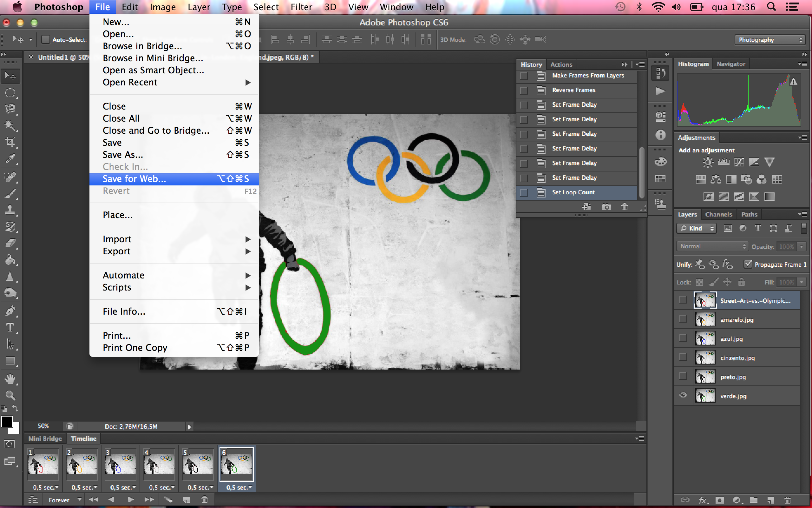The image size is (812, 508).
Task: Delete selected frame in Timeline
Action: (204, 500)
